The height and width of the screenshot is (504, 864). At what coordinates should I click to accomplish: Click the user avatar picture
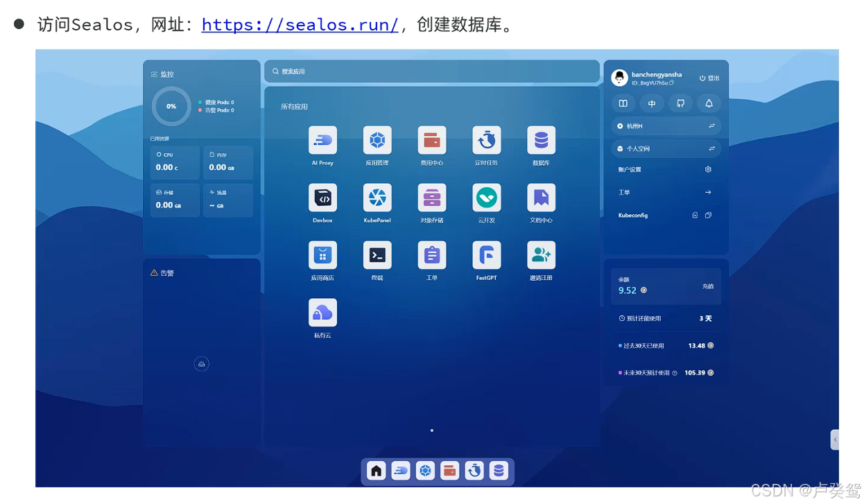pos(619,78)
